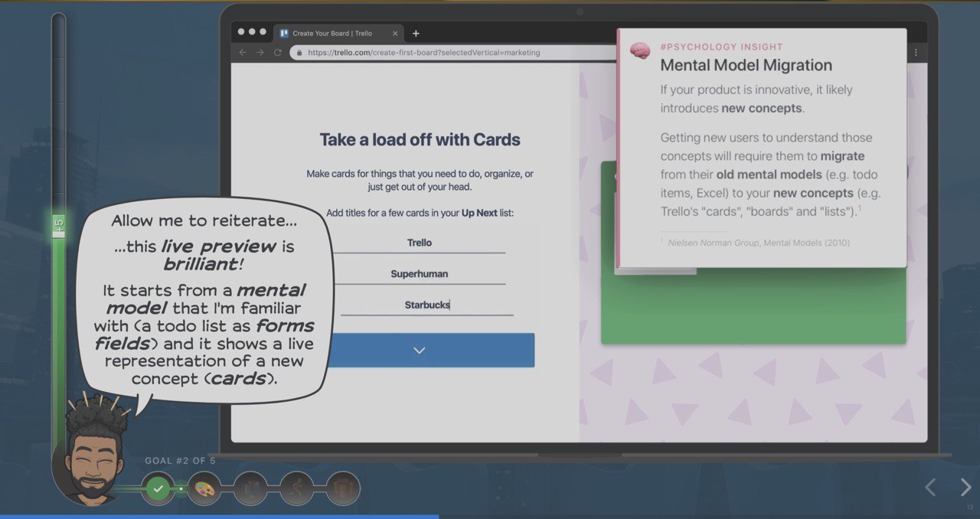Click the next slide arrow
The image size is (980, 519).
965,487
